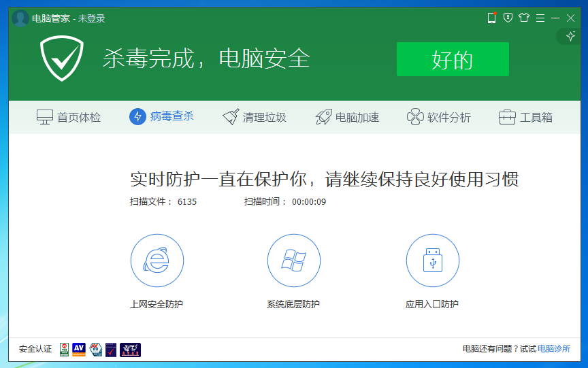Open the mobile phone assistant icon
588x368 pixels.
tap(491, 18)
